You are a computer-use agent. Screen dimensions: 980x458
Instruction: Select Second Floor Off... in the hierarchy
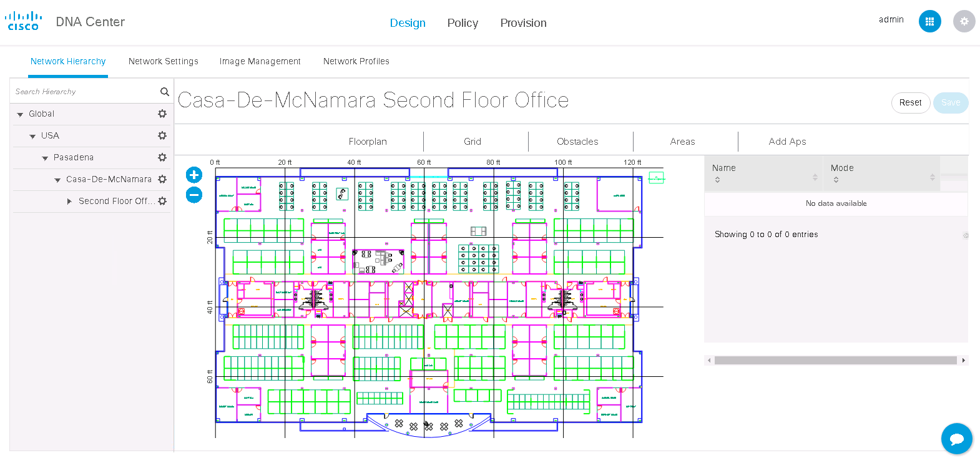coord(117,201)
